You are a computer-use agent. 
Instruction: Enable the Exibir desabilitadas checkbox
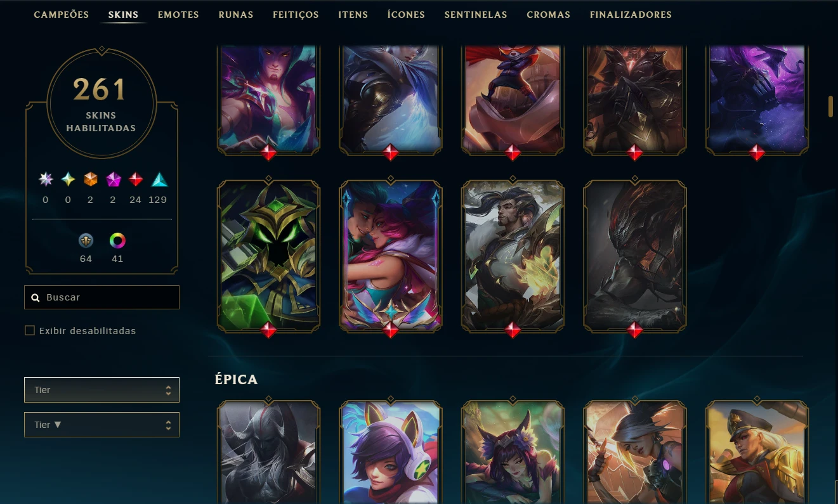pyautogui.click(x=29, y=330)
